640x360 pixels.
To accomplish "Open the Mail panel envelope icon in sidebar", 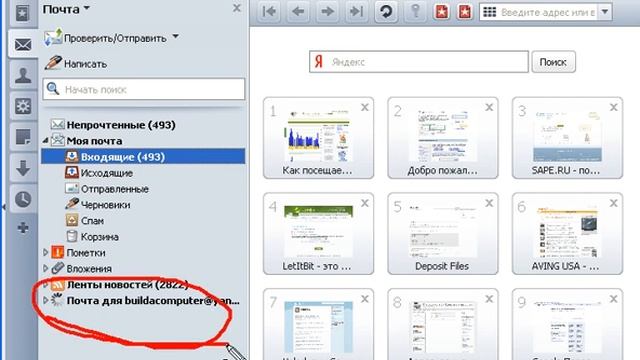I will [x=23, y=44].
